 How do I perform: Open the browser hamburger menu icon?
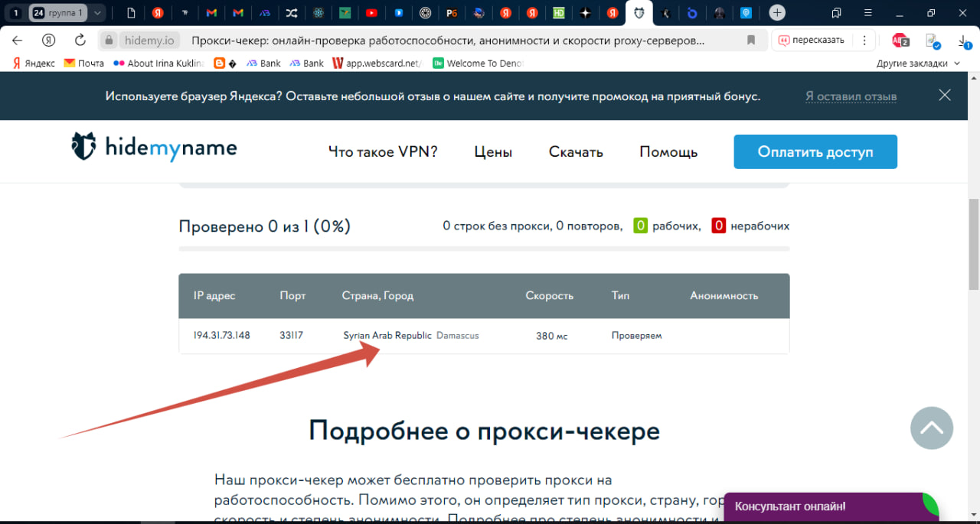click(867, 13)
